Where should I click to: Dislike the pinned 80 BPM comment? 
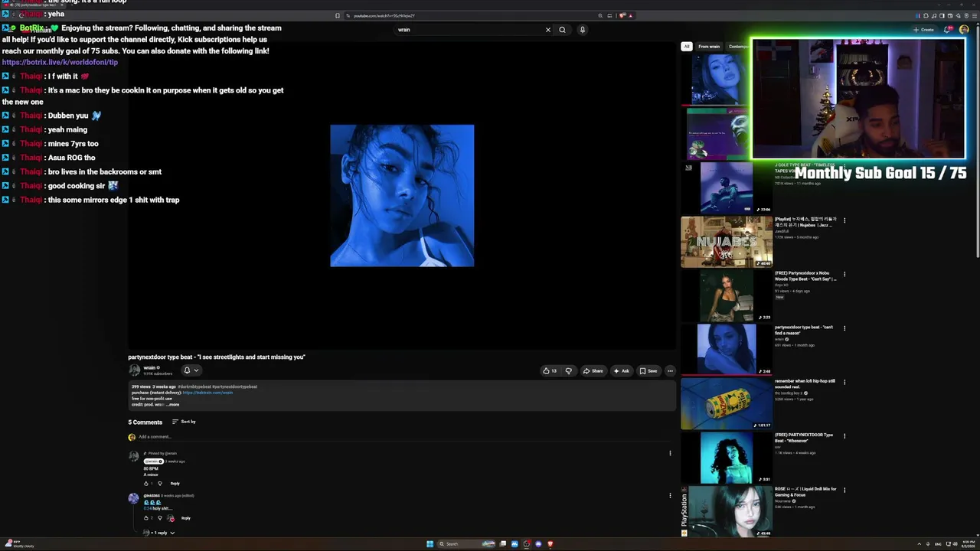click(x=160, y=484)
